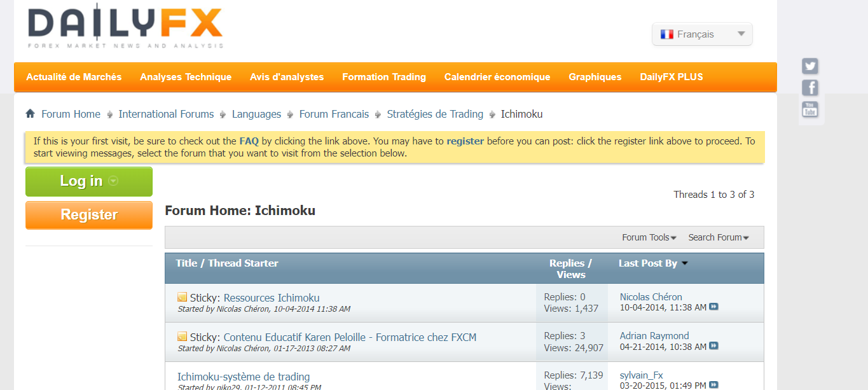868x390 pixels.
Task: Expand the Forum Tools menu
Action: tap(649, 237)
